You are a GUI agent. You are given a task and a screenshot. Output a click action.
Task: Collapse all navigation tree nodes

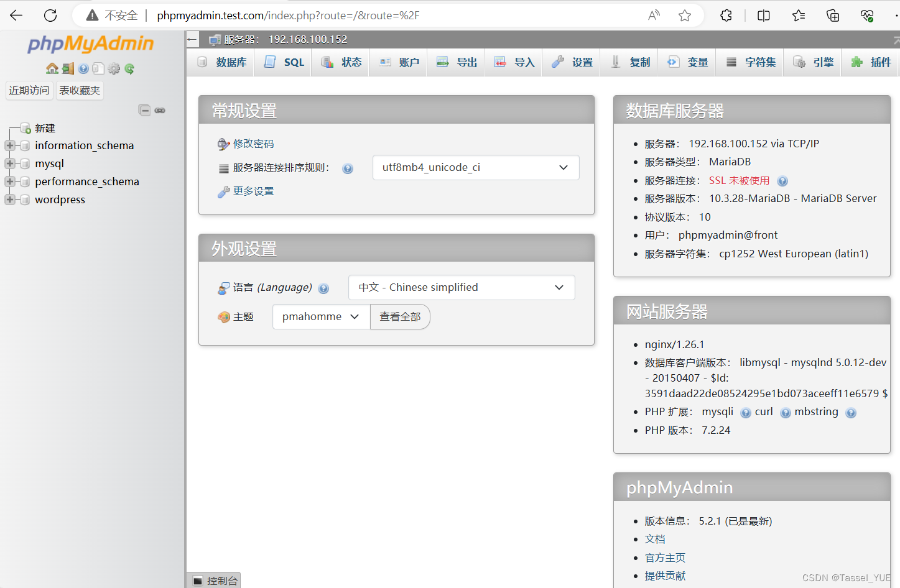pos(144,110)
